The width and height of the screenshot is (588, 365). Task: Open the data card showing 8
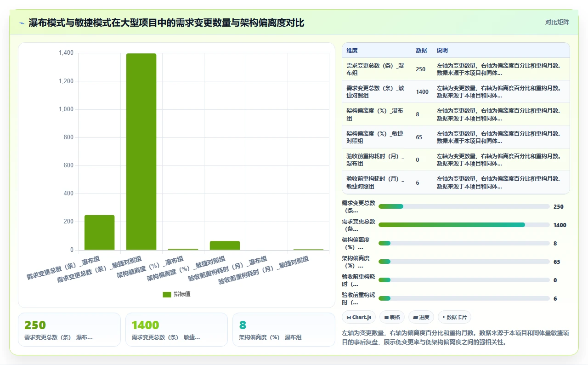[284, 330]
